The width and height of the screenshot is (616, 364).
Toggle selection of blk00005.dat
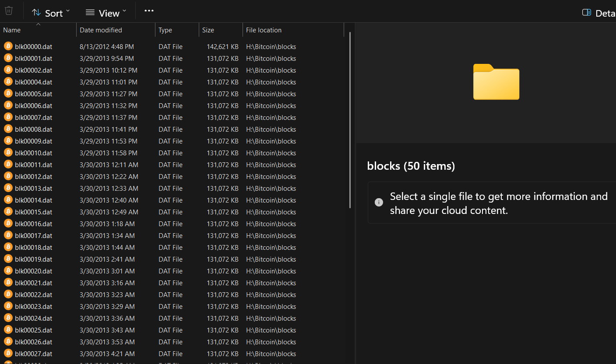[x=34, y=94]
